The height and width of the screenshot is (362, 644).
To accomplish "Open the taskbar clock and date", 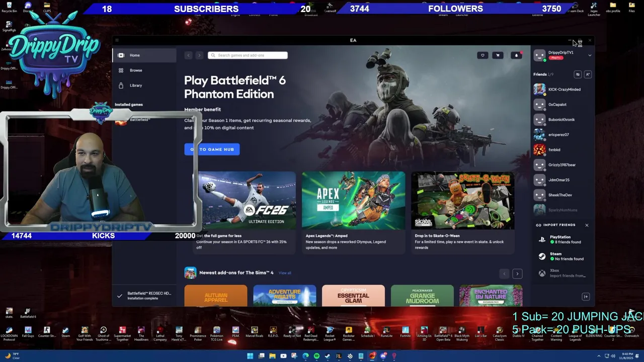I will [627, 356].
